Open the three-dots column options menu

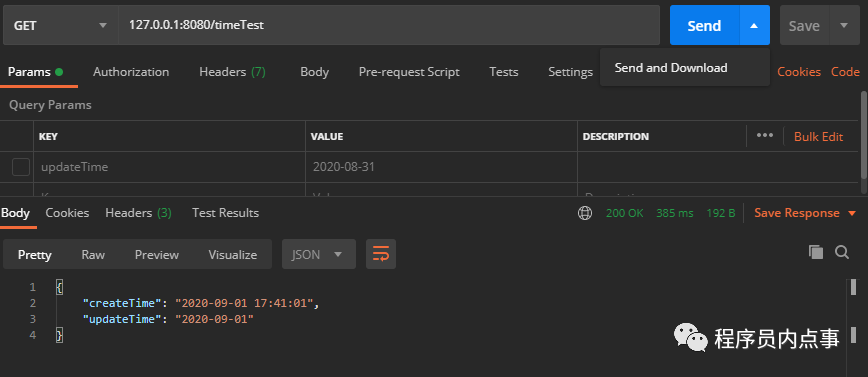764,136
